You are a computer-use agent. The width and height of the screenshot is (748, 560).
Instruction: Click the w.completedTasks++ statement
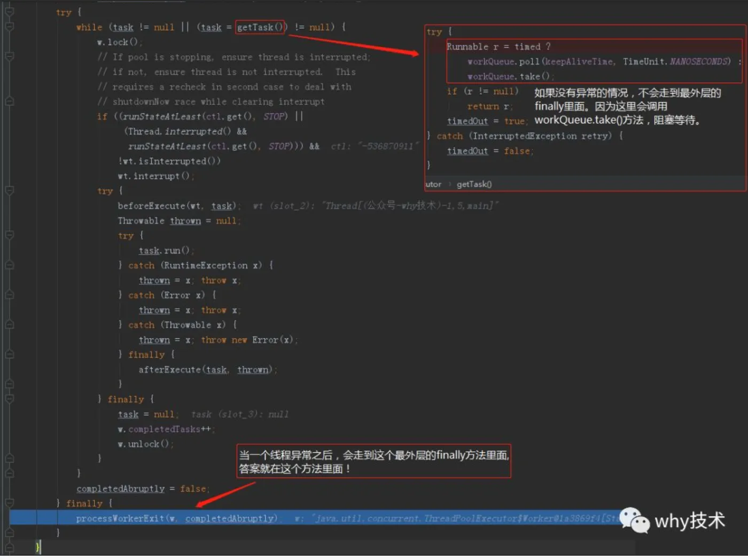(166, 429)
